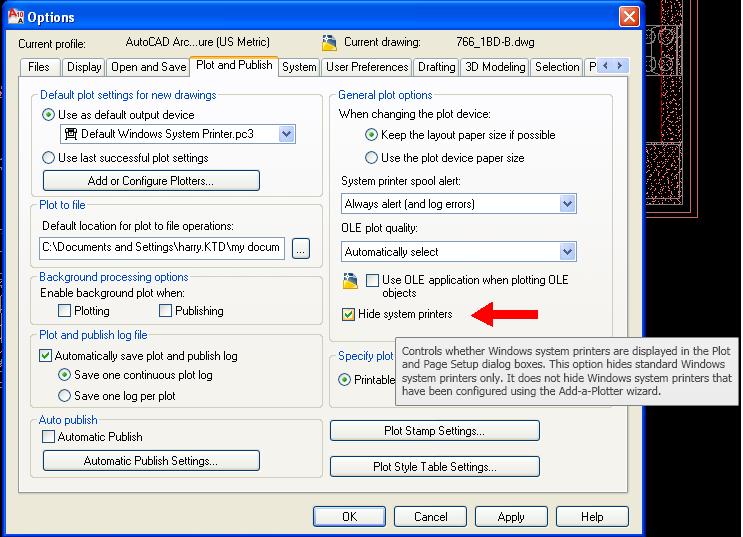Select Save one continuous plot log

point(64,375)
